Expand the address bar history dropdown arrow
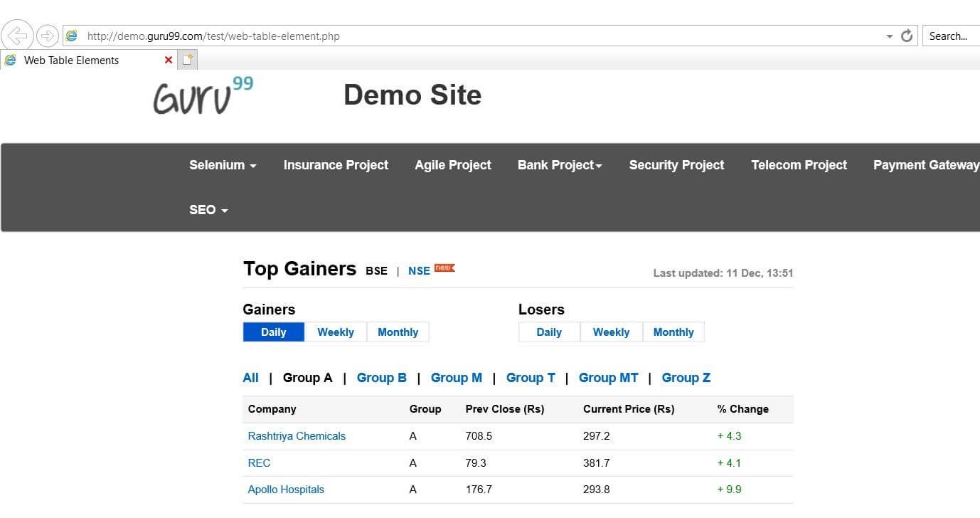 tap(889, 36)
